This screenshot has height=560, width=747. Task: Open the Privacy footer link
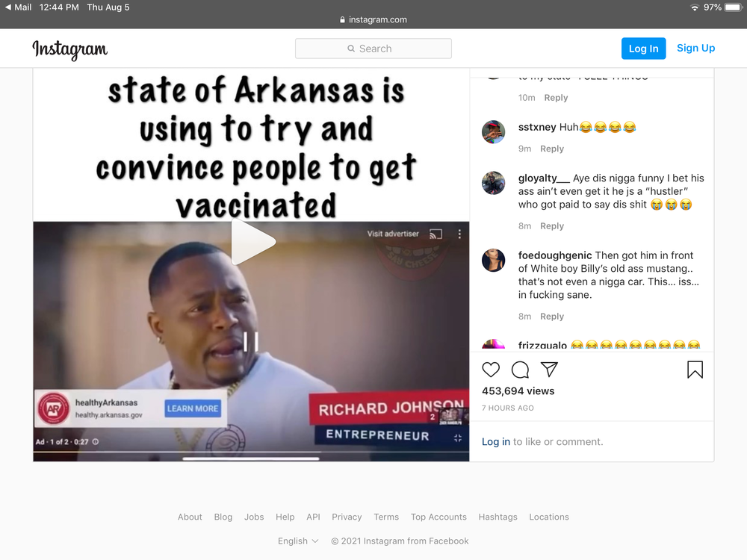(347, 517)
